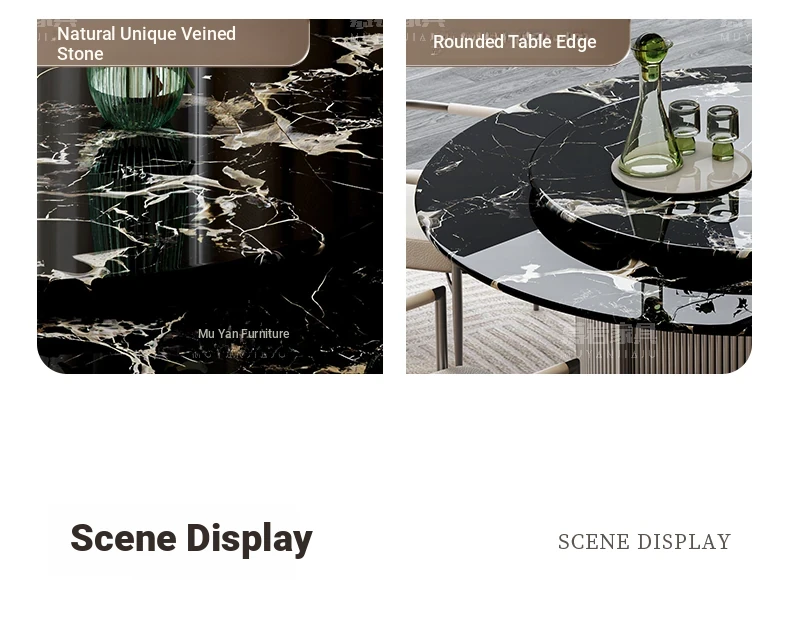Click the rounded table edge image
This screenshot has height=625, width=790.
tap(579, 196)
